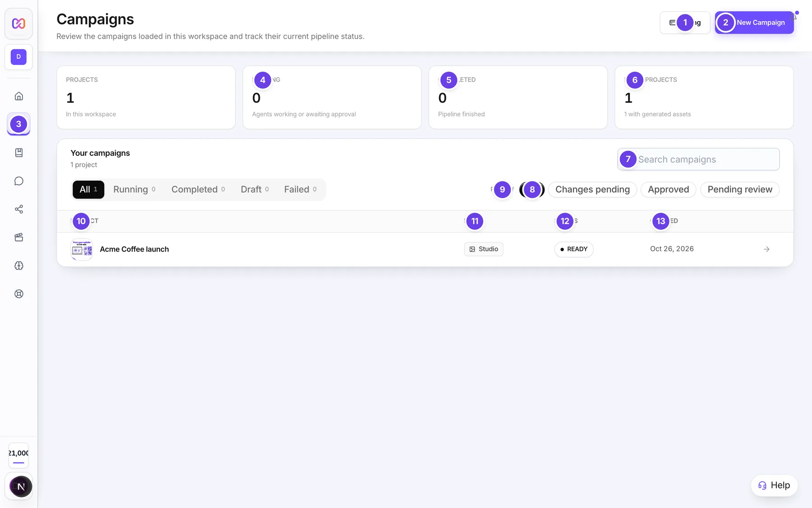Screen dimensions: 812x508
Task: Open Acme Coffee launch campaign name
Action: point(134,249)
